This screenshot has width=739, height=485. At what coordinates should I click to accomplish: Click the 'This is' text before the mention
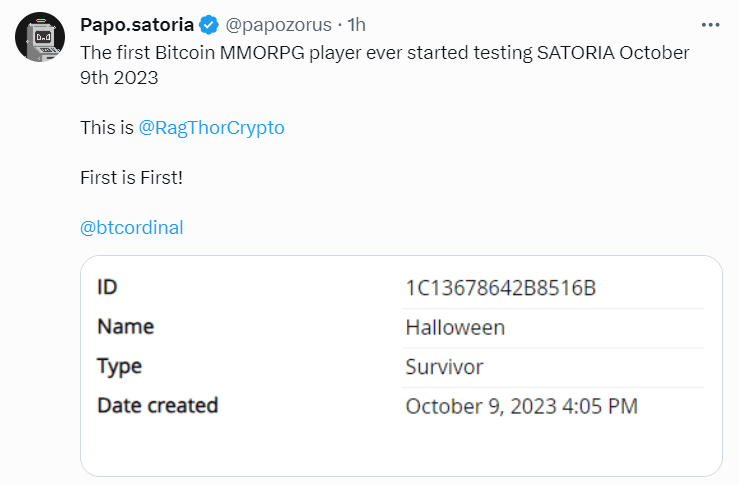107,128
